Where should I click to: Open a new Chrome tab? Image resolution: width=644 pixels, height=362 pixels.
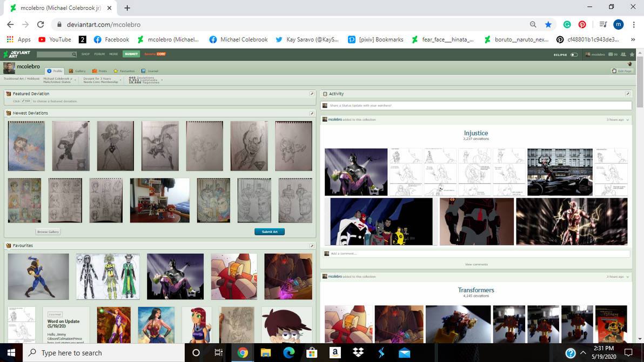(128, 8)
